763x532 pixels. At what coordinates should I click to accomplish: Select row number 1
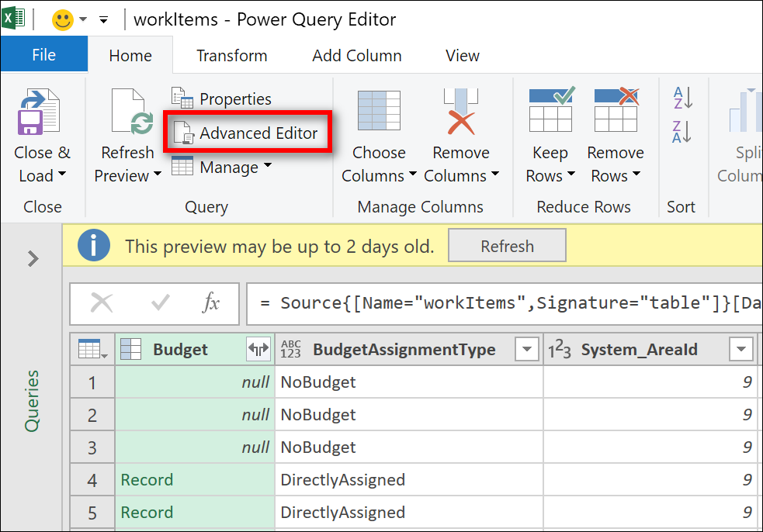pyautogui.click(x=92, y=382)
